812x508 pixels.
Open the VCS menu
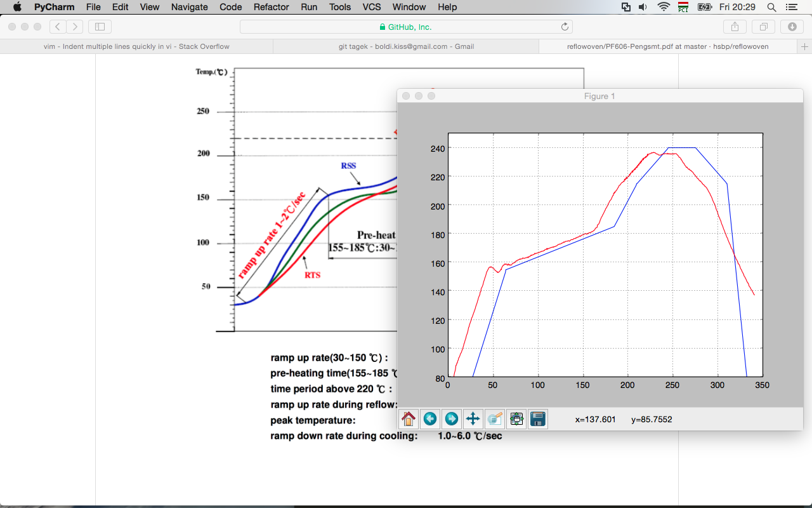[x=372, y=7]
